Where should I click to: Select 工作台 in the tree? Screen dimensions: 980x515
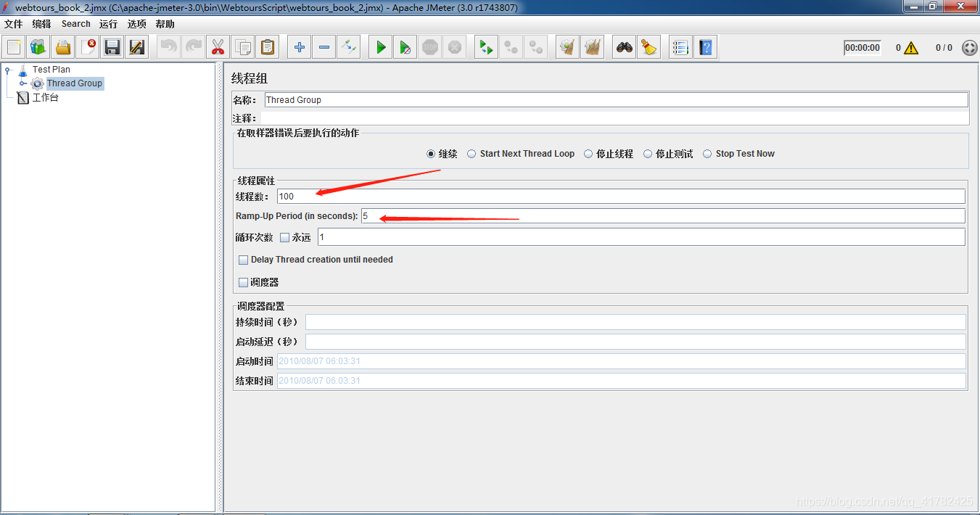[x=45, y=97]
